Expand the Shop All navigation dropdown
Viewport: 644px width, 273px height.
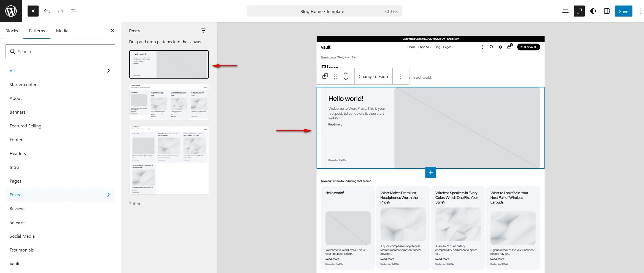[x=425, y=47]
